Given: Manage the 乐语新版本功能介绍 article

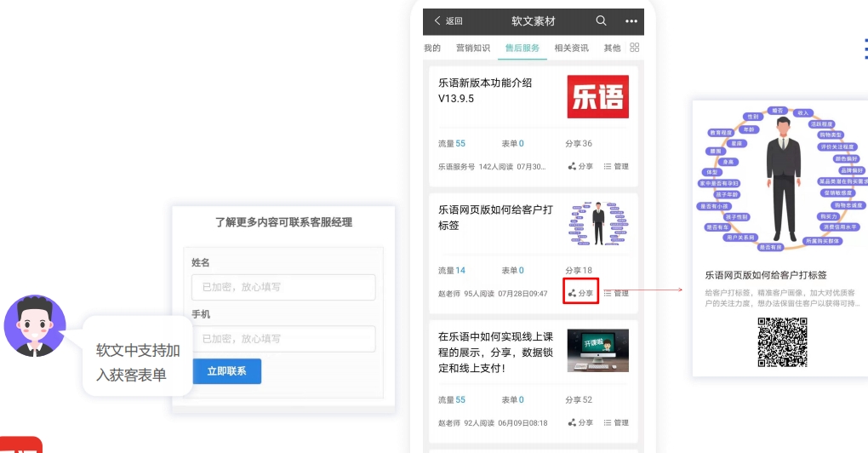Looking at the screenshot, I should pos(616,166).
